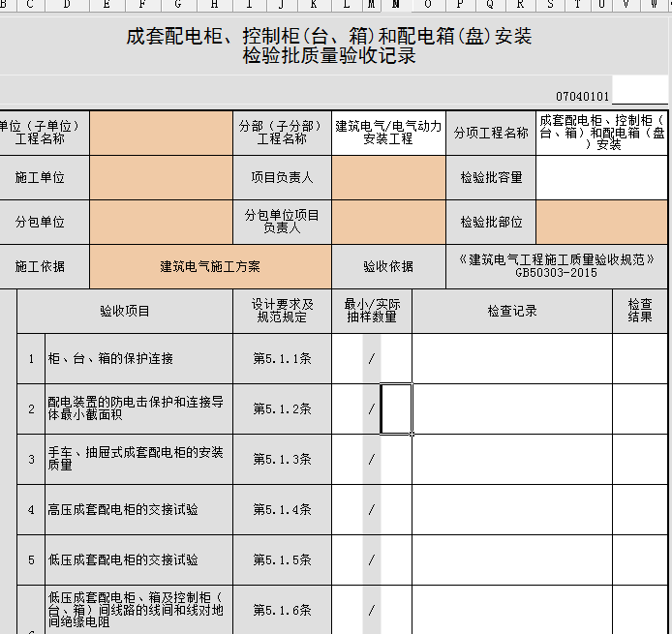This screenshot has height=634, width=672.
Task: Click column header T
Action: [578, 5]
